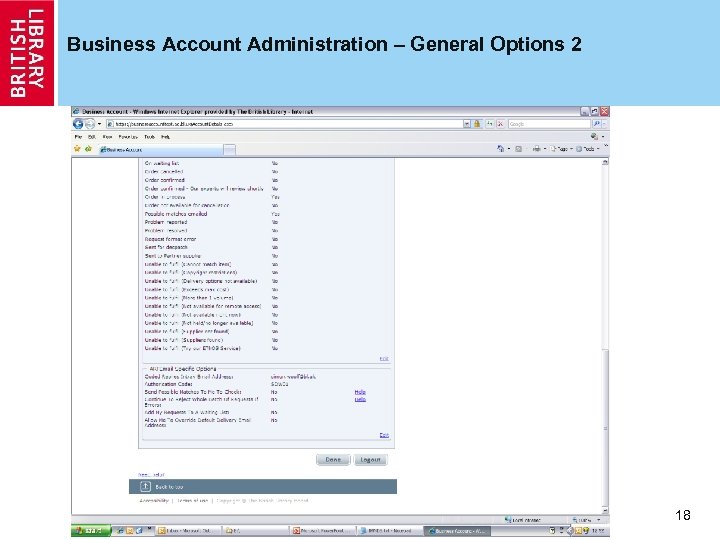Click the security padlock icon

(x=477, y=124)
